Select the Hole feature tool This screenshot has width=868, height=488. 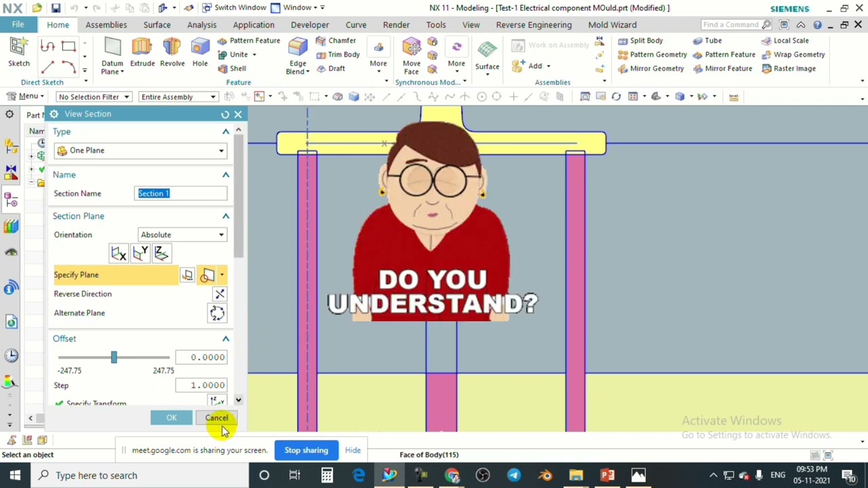pos(200,53)
